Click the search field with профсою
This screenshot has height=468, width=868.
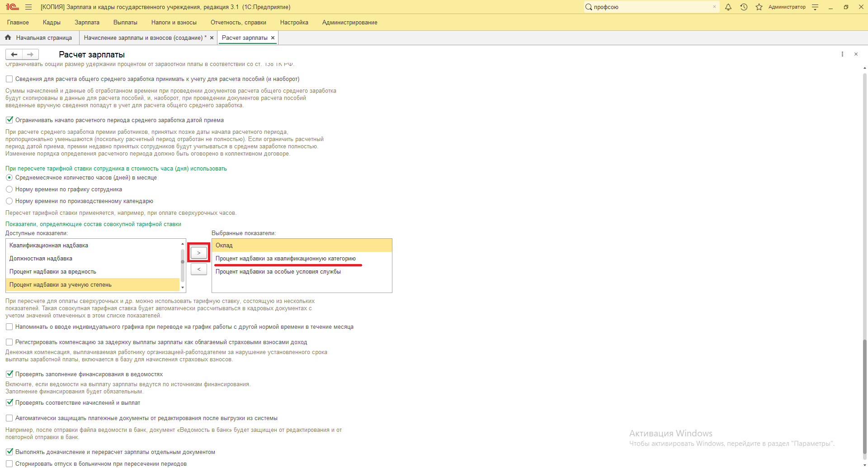651,7
